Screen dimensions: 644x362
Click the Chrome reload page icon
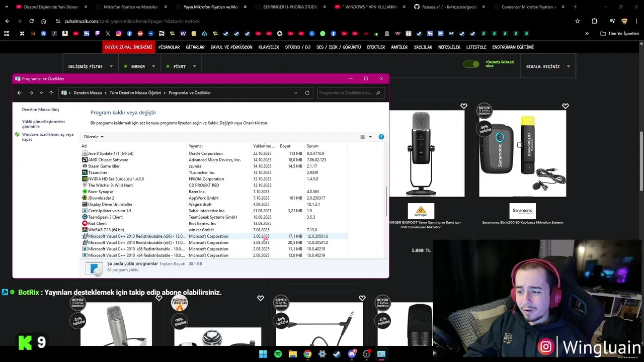point(31,21)
